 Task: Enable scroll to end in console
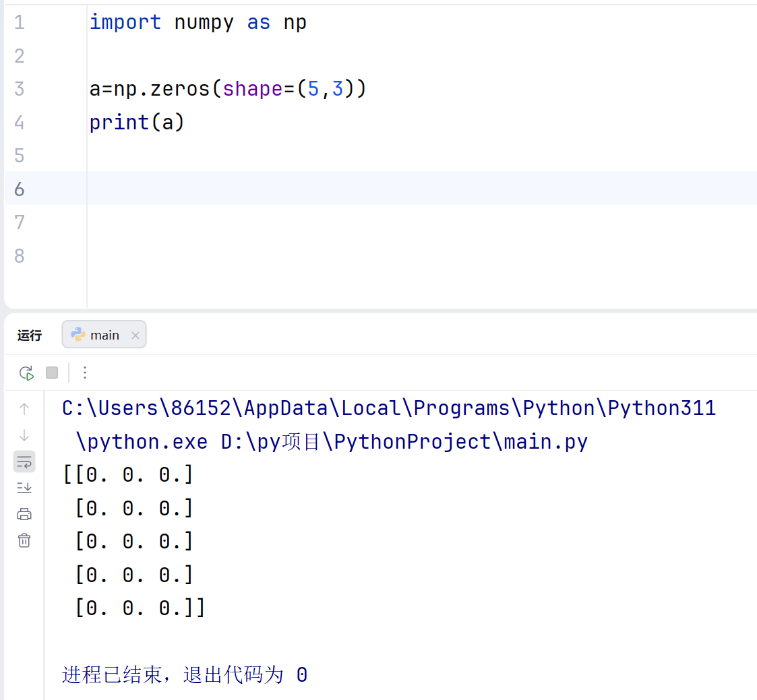pyautogui.click(x=24, y=487)
